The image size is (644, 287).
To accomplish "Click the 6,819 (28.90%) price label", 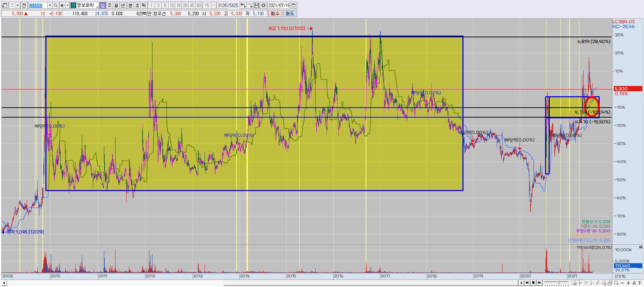I will [x=594, y=42].
